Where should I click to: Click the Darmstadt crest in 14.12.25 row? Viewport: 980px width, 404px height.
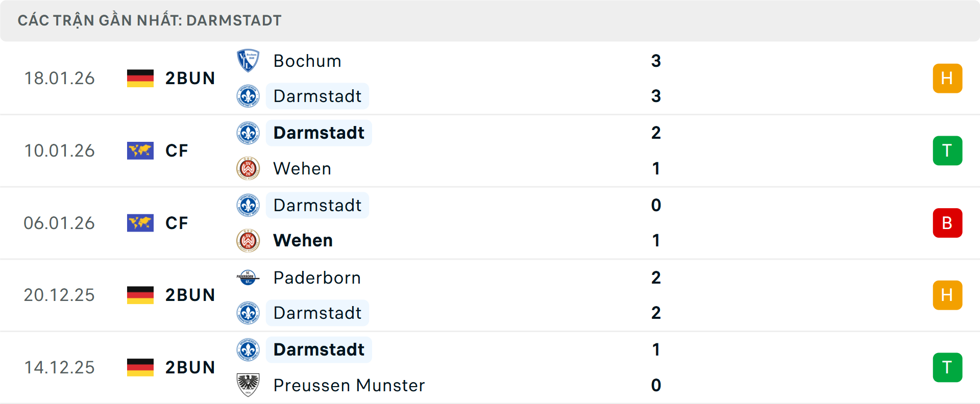249,350
